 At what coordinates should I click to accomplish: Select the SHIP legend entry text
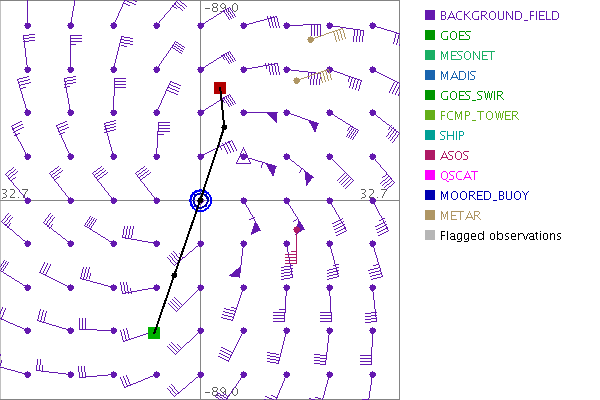tap(454, 136)
